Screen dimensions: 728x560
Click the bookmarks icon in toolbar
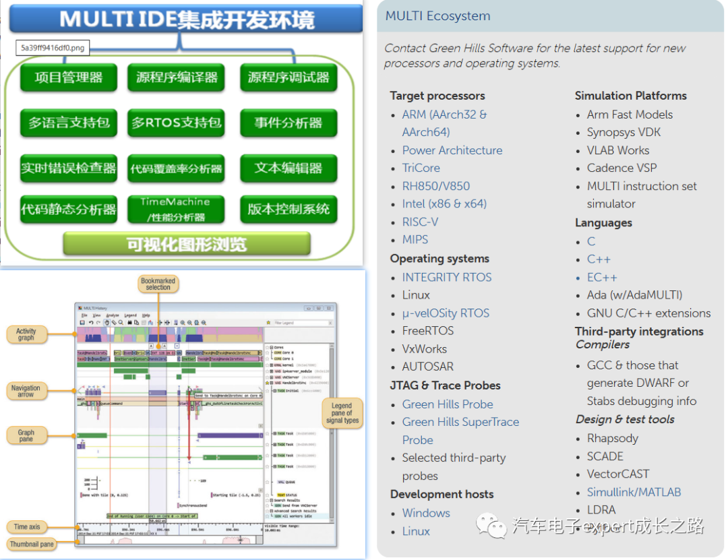(x=150, y=323)
